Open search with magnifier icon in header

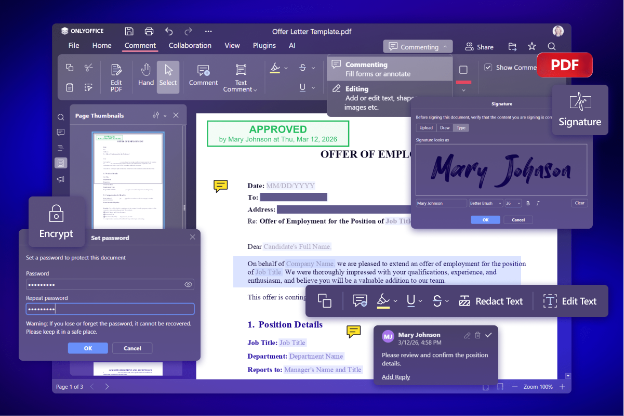[x=552, y=47]
